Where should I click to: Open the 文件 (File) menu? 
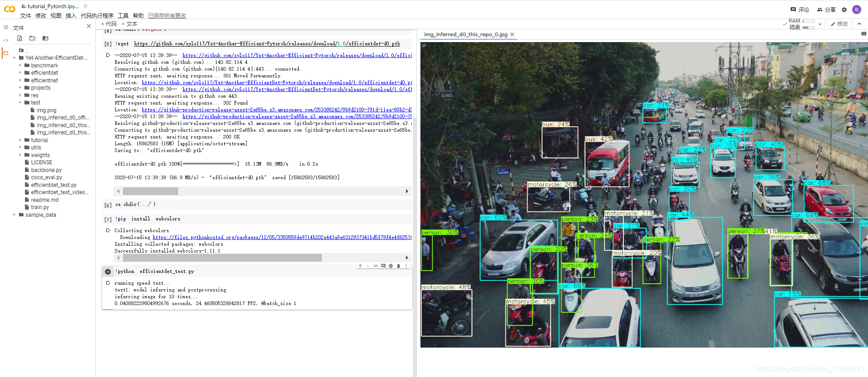[x=26, y=16]
